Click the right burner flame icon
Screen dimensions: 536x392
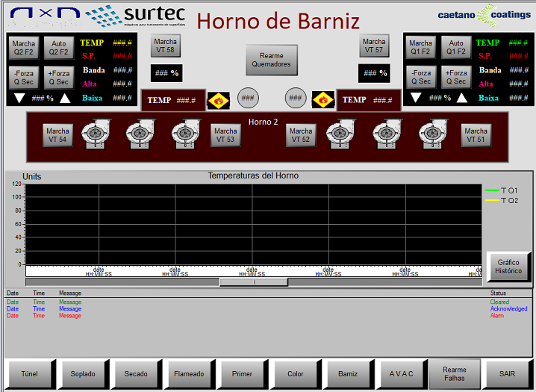pos(322,99)
